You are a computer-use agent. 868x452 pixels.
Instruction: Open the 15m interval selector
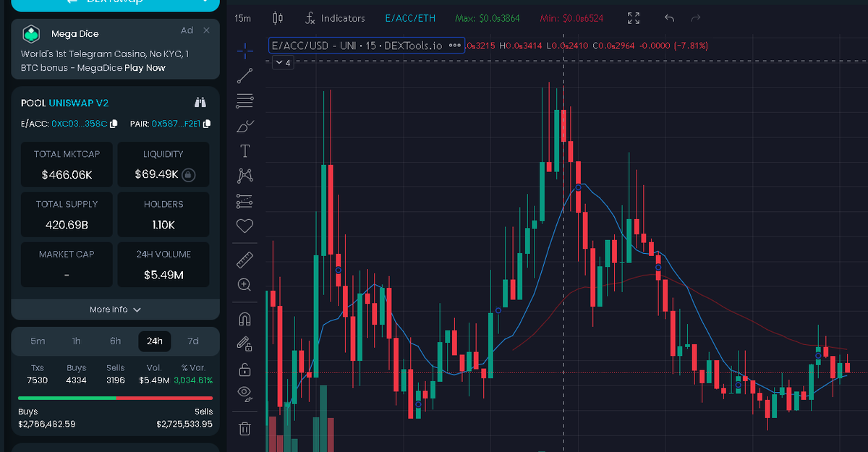(243, 18)
